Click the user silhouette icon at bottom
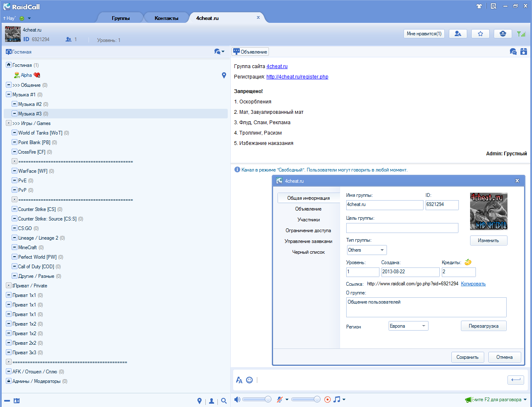The height and width of the screenshot is (407, 532). click(212, 401)
